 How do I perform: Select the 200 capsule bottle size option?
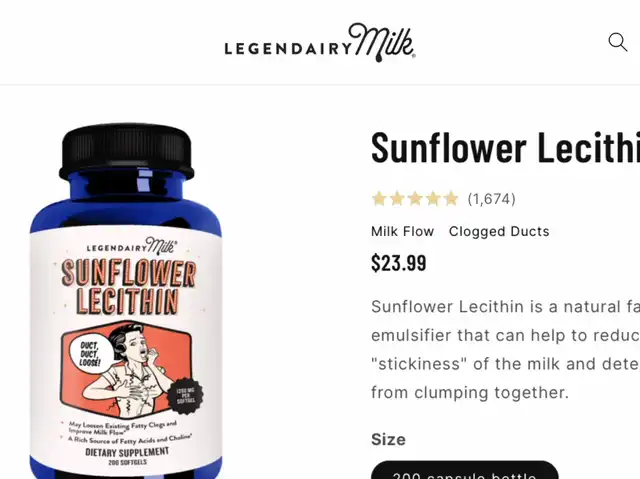[x=464, y=470]
